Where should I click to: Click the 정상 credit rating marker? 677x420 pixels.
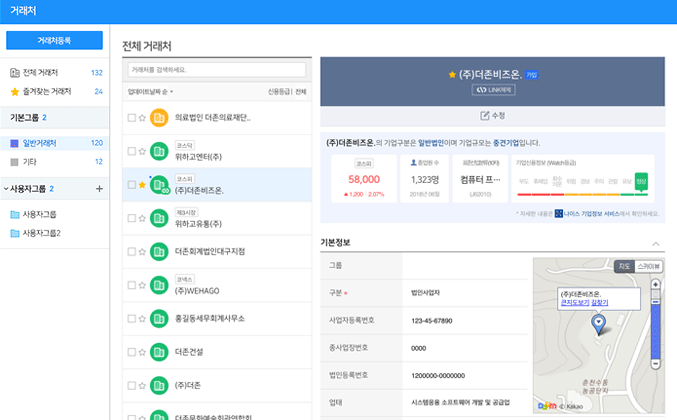tap(641, 181)
